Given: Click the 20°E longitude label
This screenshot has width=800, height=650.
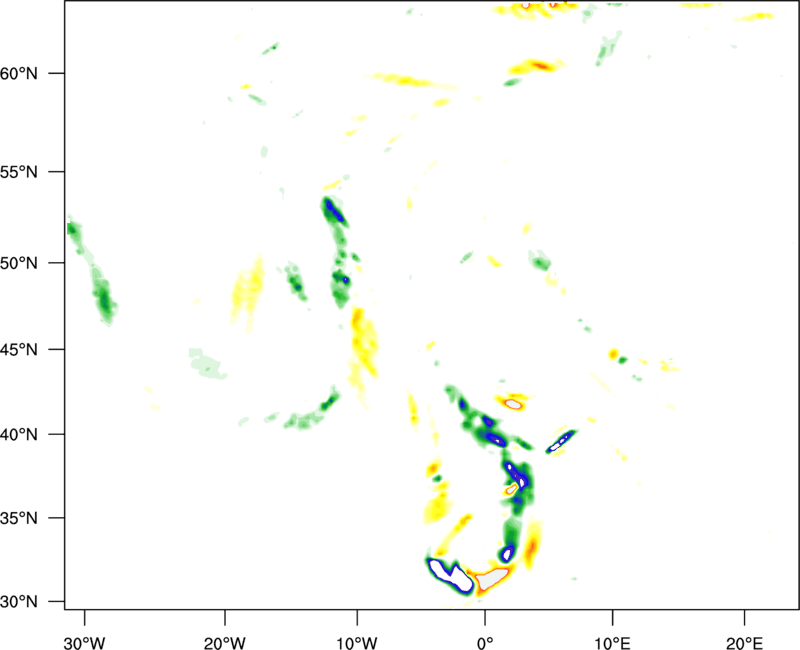Looking at the screenshot, I should [x=744, y=643].
